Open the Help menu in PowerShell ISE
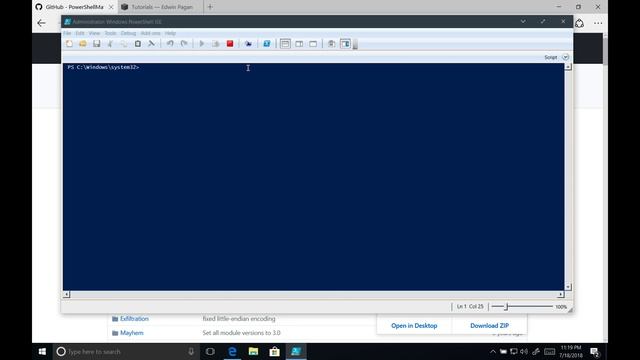The height and width of the screenshot is (360, 640). click(x=170, y=33)
